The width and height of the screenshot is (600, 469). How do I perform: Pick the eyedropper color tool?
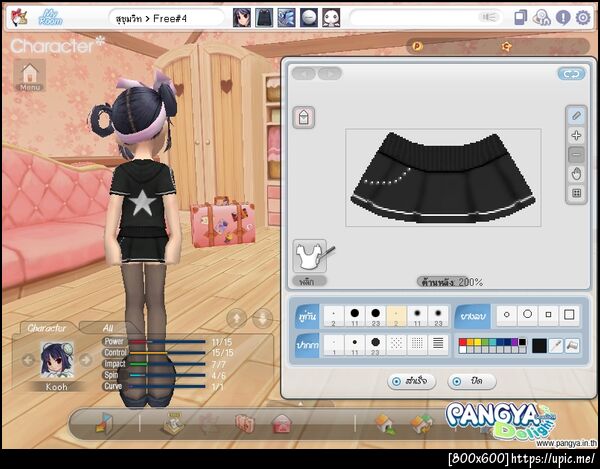(x=556, y=346)
